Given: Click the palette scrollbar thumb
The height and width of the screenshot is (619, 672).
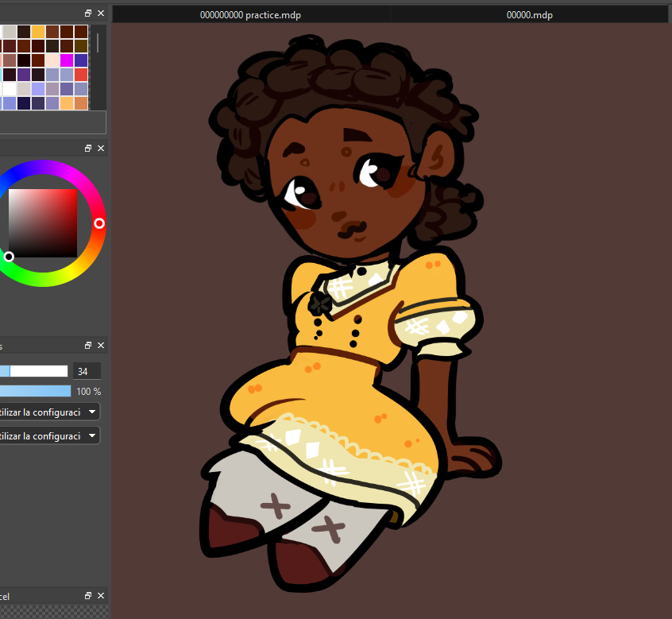Looking at the screenshot, I should pyautogui.click(x=98, y=43).
